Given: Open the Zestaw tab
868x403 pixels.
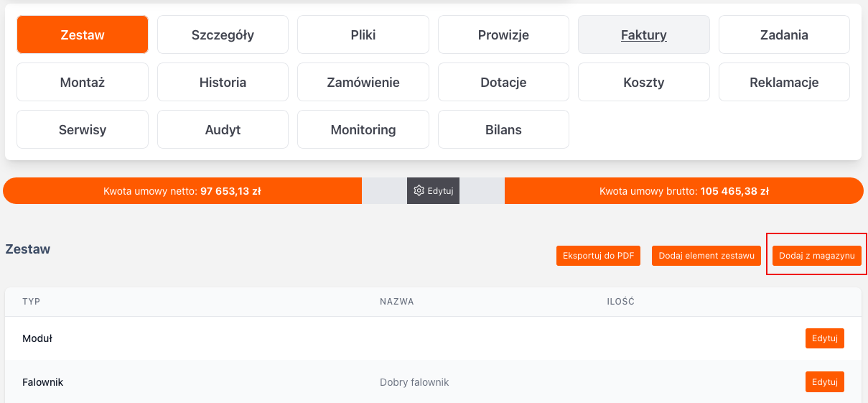Looking at the screenshot, I should click(x=83, y=34).
